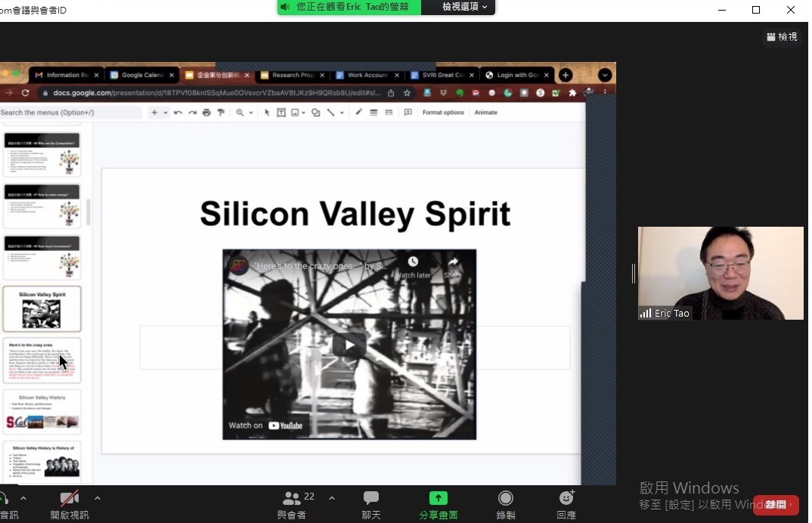Expand video options arrow beside camera
This screenshot has height=523, width=812.
pos(97,498)
